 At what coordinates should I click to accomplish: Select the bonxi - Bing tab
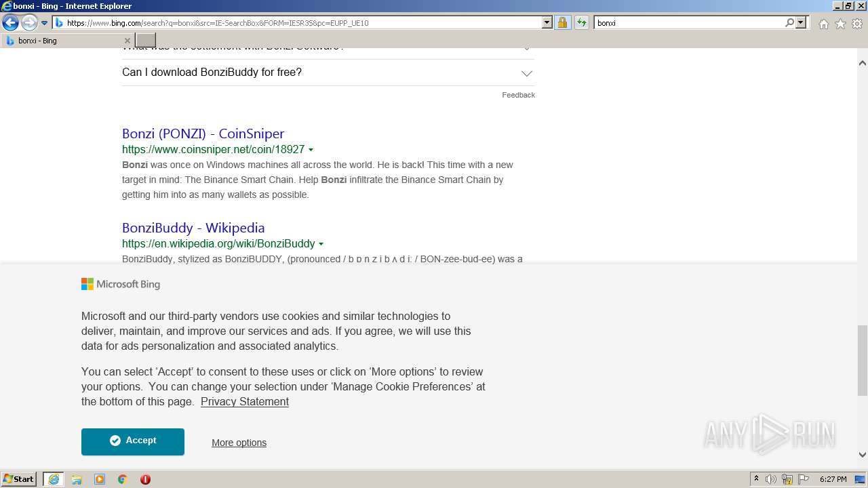[68, 41]
